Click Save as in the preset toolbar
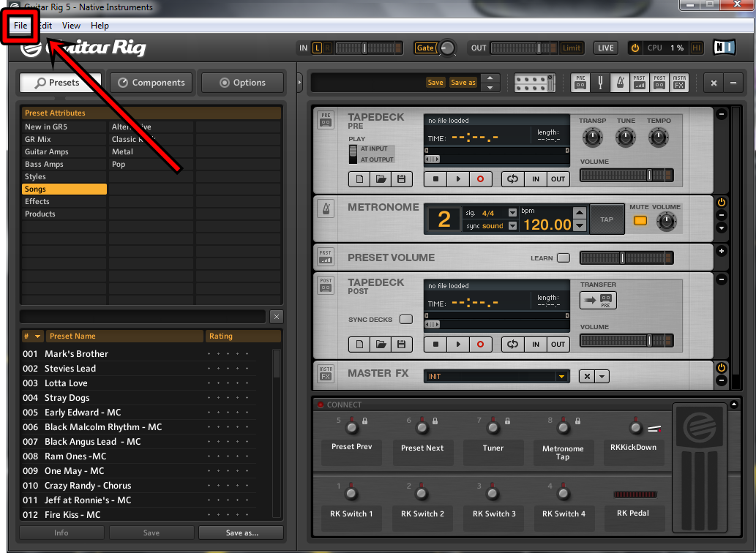 coord(463,83)
